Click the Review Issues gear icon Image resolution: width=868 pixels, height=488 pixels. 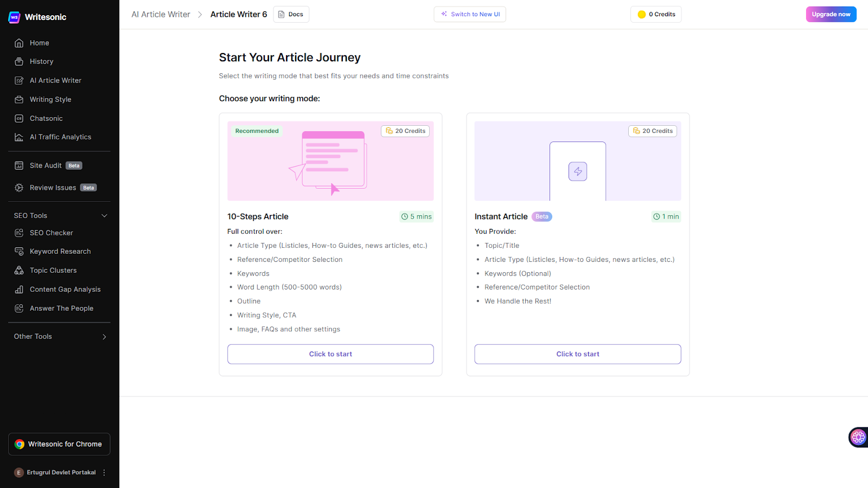pyautogui.click(x=19, y=188)
